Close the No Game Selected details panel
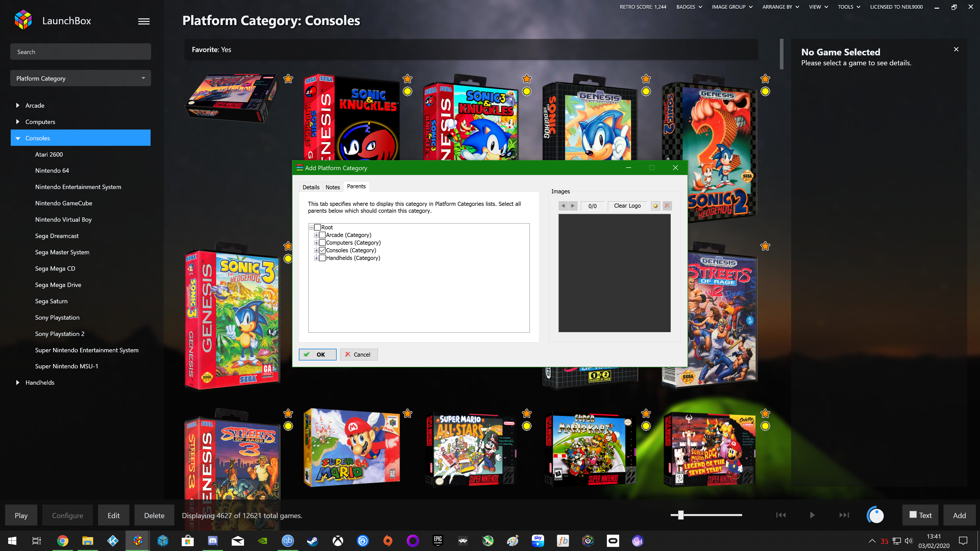 tap(956, 49)
